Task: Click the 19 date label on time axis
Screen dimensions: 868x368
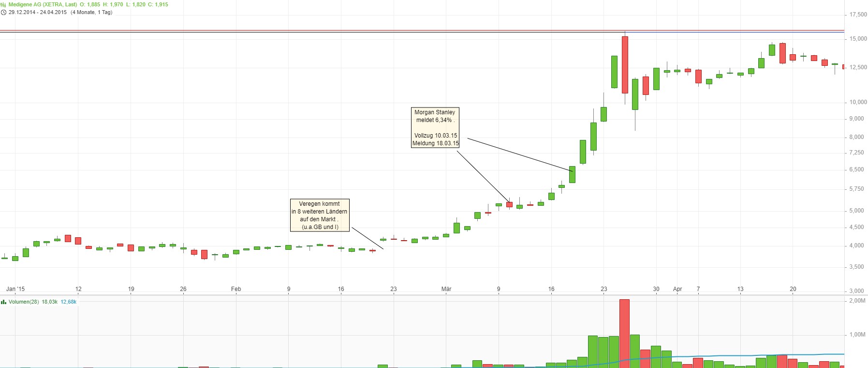Action: point(131,289)
